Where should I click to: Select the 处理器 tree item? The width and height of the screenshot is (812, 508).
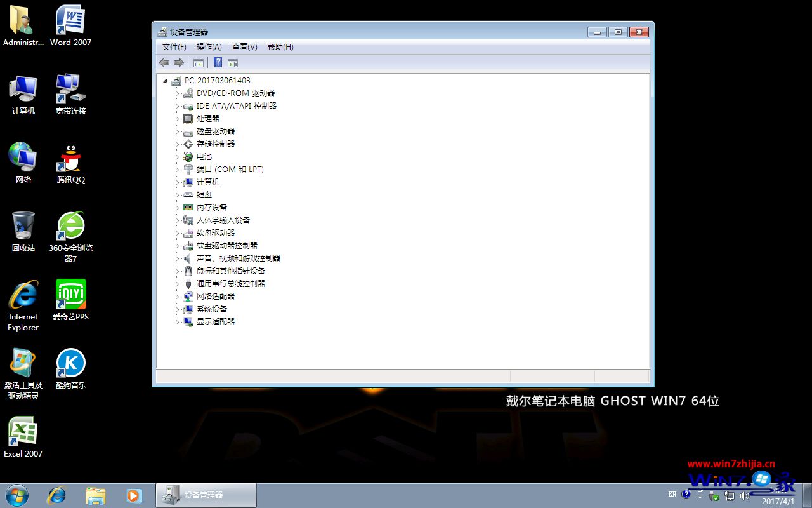click(207, 119)
